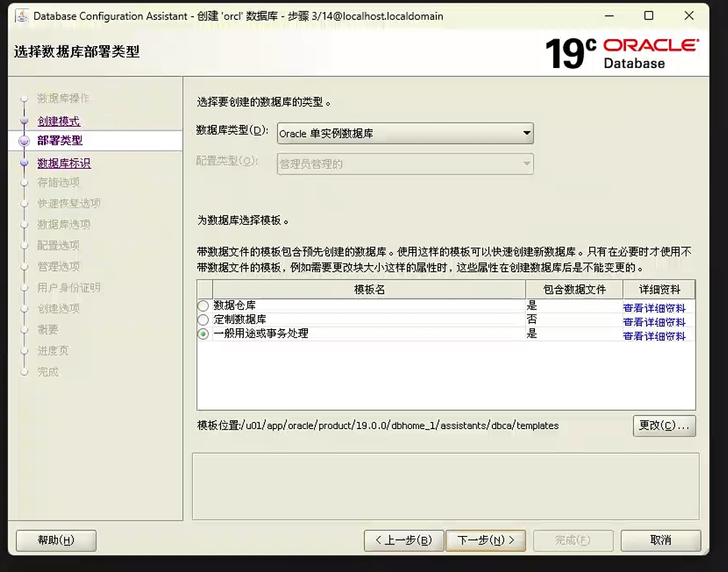
Task: Select the 数据仓库 template radio button
Action: click(203, 306)
